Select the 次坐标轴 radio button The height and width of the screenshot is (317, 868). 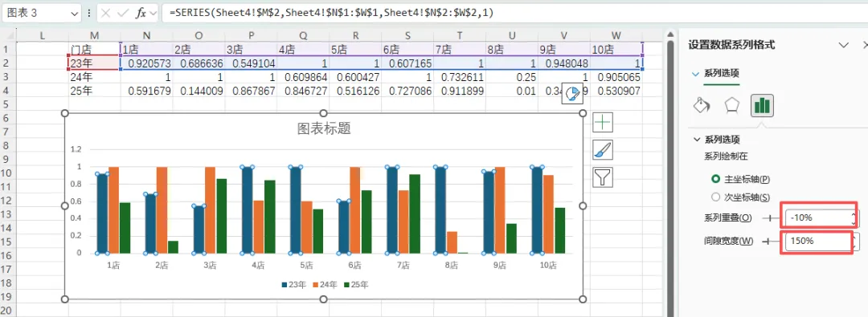[716, 197]
